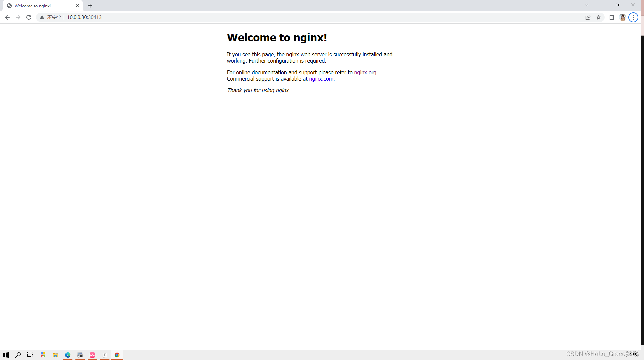Click the address bar URL 10.0.0.30:30413
Viewport: 644px width, 360px height.
(84, 17)
